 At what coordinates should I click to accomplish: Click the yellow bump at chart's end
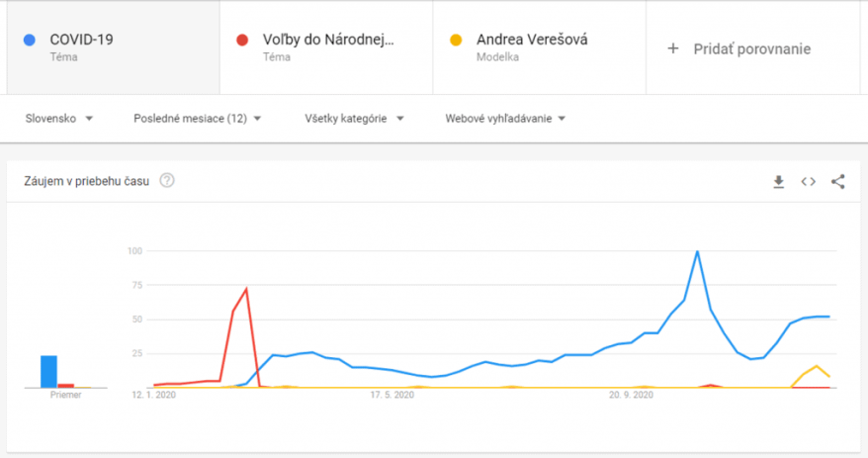(816, 367)
